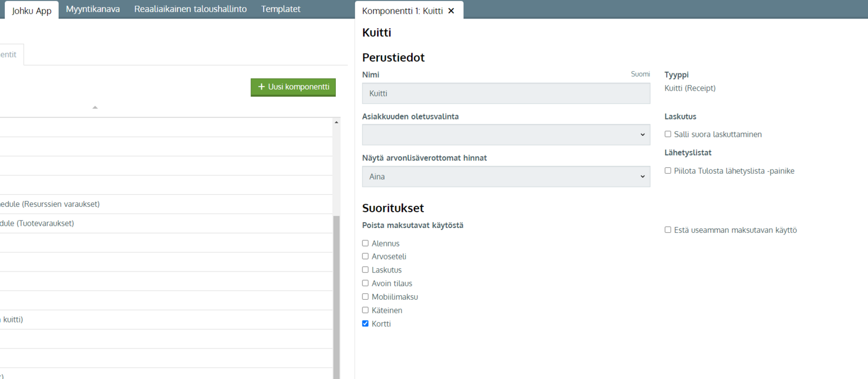Open Näytä arvonlisäverottomat hinnat dropdown
Image resolution: width=868 pixels, height=379 pixels.
(x=506, y=176)
